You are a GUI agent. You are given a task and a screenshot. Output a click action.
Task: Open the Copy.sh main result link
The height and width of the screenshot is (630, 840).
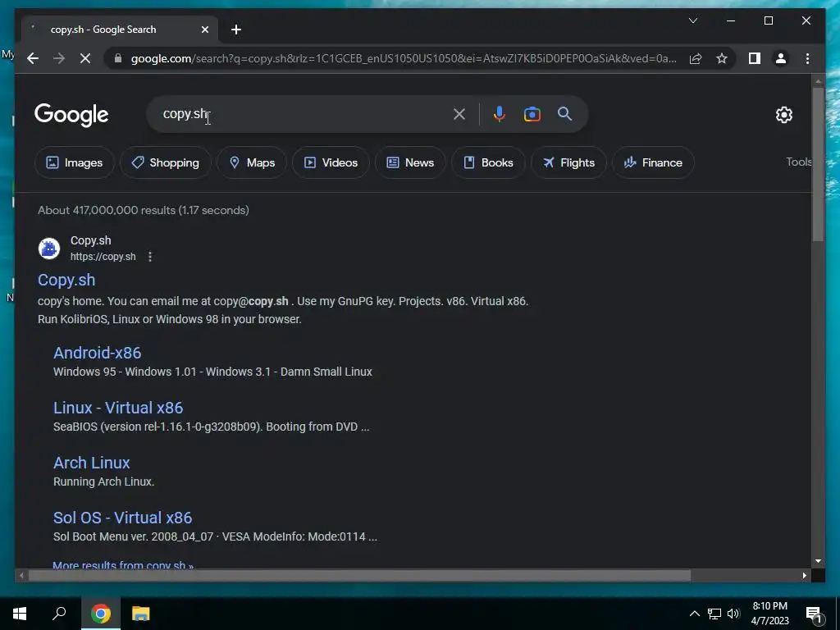coord(66,280)
